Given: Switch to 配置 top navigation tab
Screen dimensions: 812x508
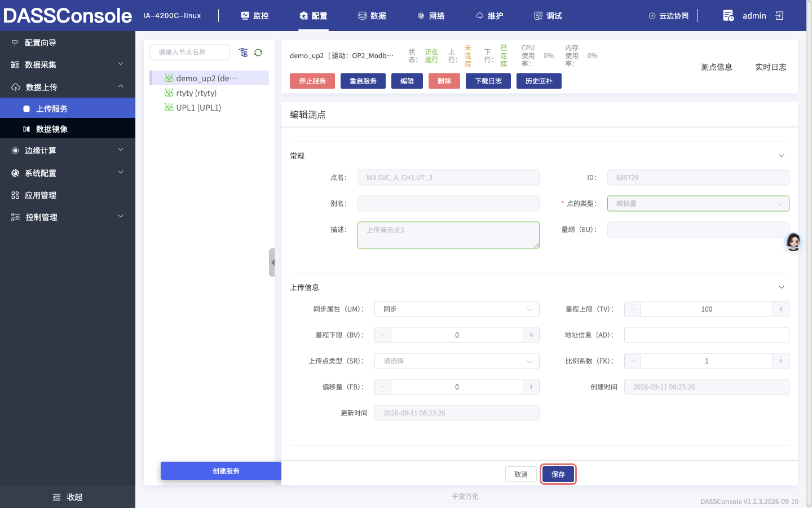Looking at the screenshot, I should tap(314, 16).
